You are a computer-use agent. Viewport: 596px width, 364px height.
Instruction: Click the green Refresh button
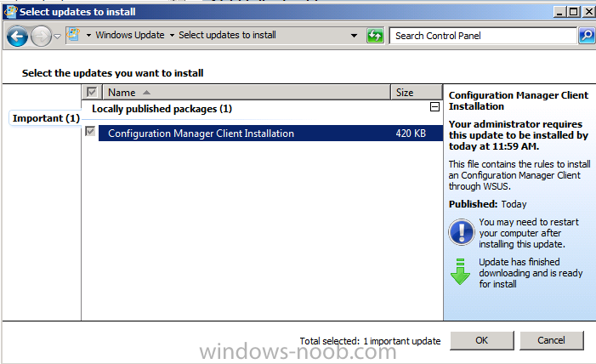(x=375, y=36)
